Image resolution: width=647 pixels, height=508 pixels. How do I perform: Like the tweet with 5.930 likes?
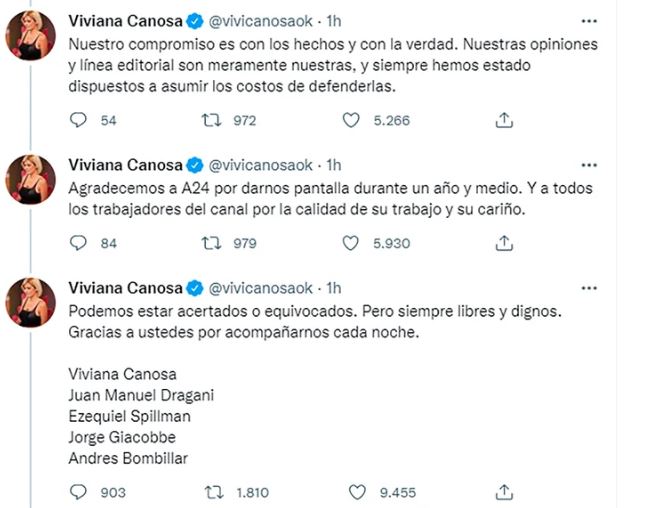(x=350, y=243)
